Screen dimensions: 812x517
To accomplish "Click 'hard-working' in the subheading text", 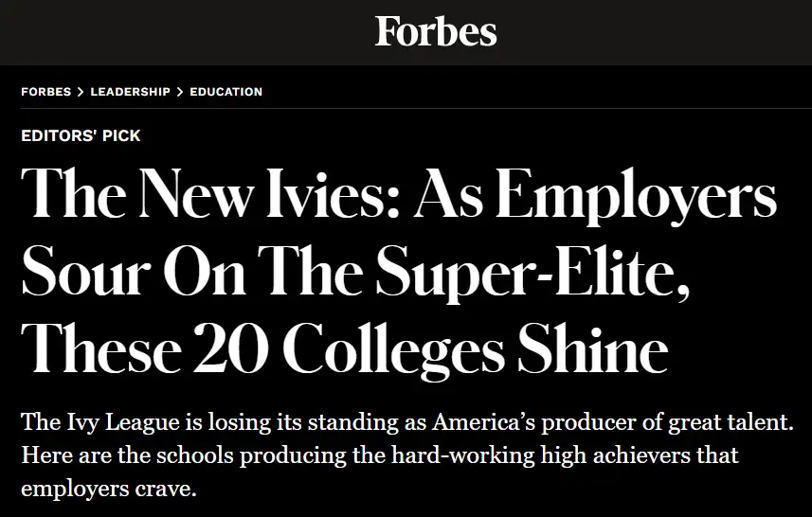I will 463,456.
